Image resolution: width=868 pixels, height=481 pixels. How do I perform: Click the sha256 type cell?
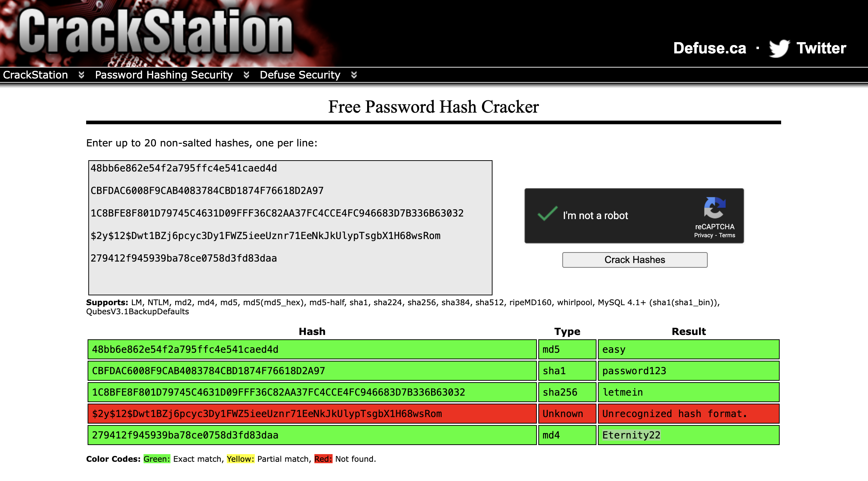(x=567, y=392)
